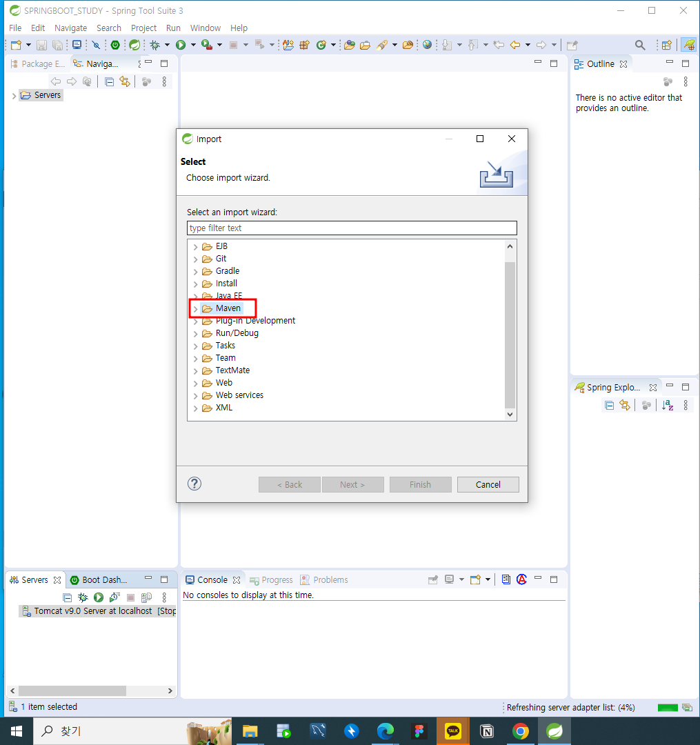Click Link with Editor icon in Navigator panel
The height and width of the screenshot is (745, 700).
tap(125, 81)
